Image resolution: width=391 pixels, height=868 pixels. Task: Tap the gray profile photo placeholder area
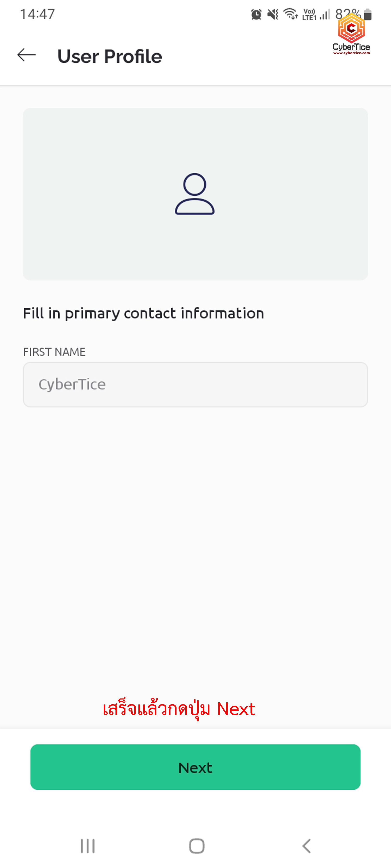coord(195,194)
